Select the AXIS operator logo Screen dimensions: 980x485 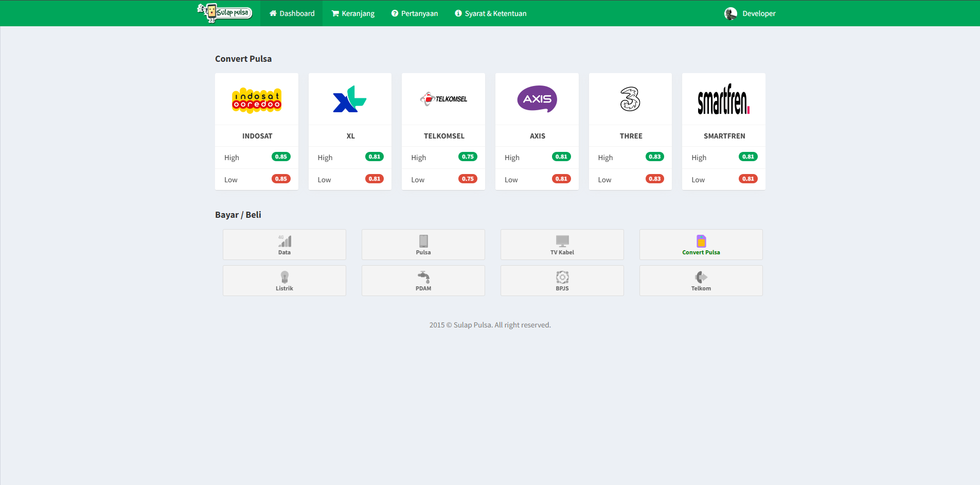[537, 99]
